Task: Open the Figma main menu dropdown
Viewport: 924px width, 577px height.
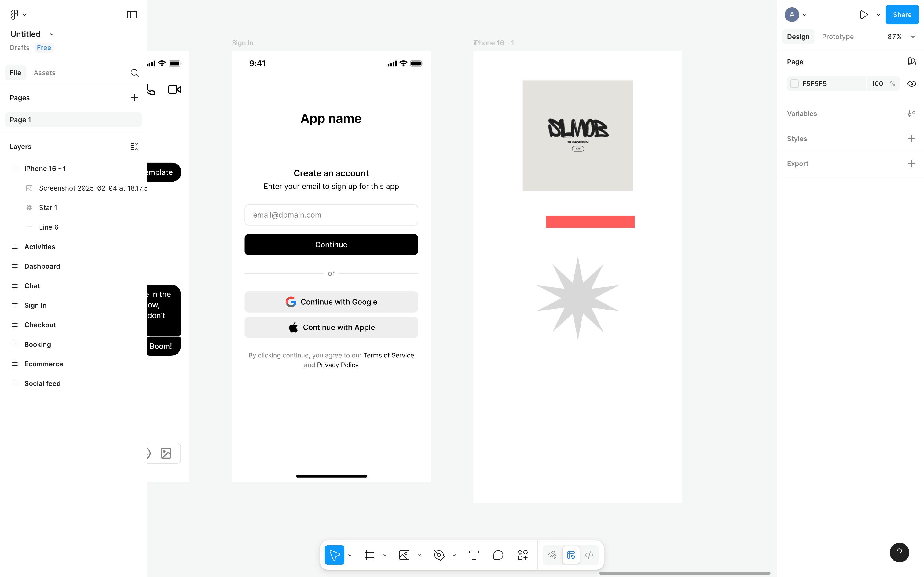Action: point(18,15)
